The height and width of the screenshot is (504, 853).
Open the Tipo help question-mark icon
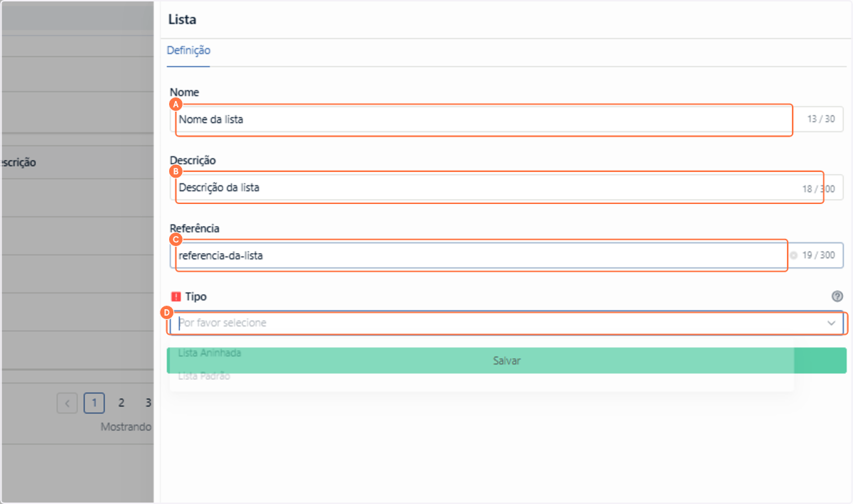(837, 296)
